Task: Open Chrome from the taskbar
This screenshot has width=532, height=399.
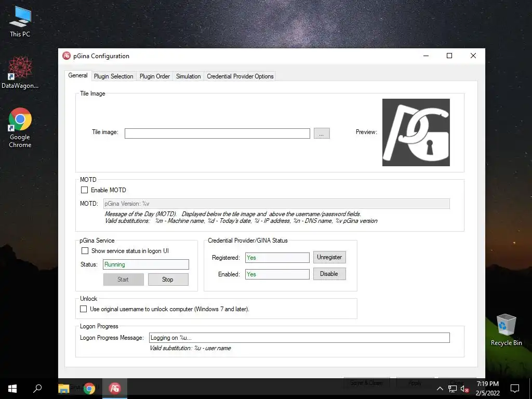Action: [x=89, y=389]
